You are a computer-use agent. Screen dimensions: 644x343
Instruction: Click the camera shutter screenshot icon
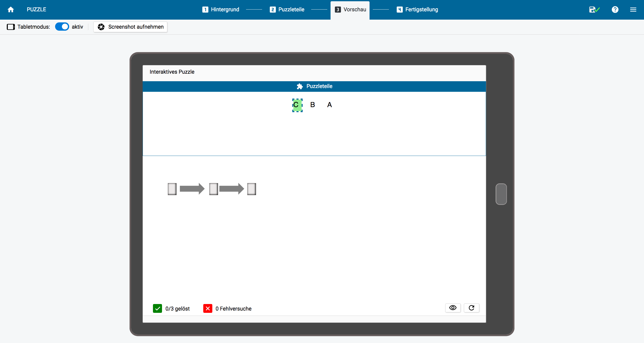pyautogui.click(x=101, y=27)
